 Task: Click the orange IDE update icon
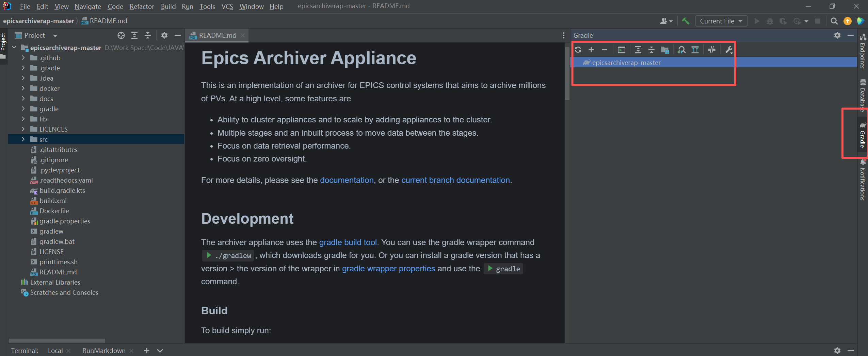[847, 21]
